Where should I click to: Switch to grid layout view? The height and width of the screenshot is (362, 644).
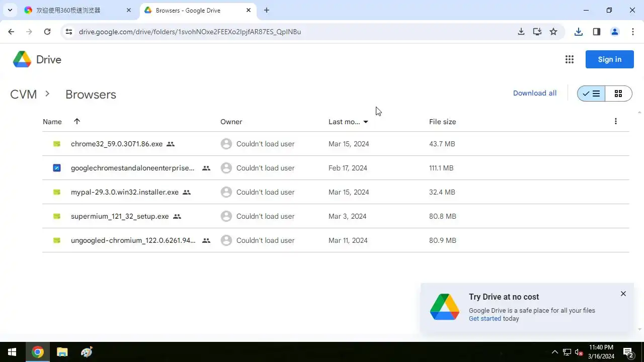tap(618, 94)
